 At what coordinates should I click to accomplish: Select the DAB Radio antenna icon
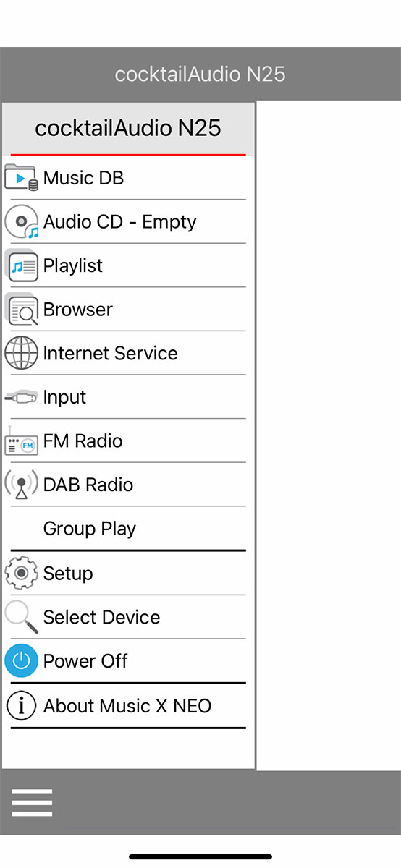tap(21, 485)
